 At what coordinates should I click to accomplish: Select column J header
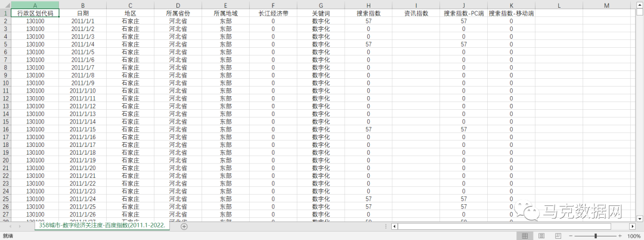click(x=464, y=5)
